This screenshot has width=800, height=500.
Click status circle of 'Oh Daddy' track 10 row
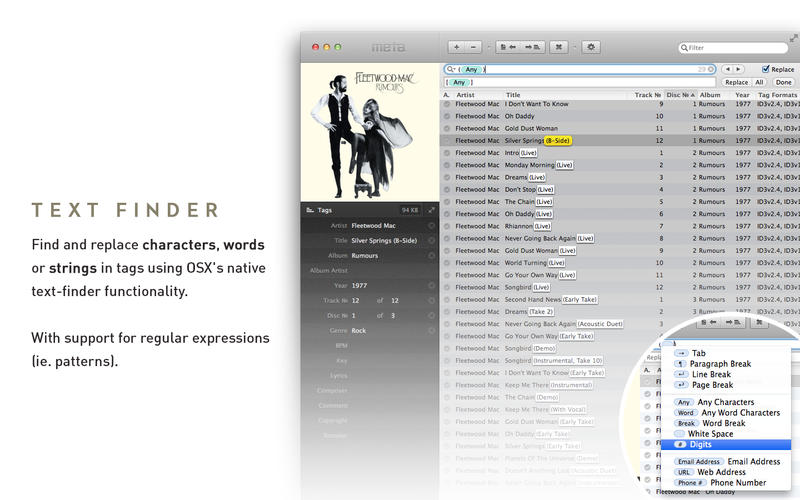(x=447, y=116)
